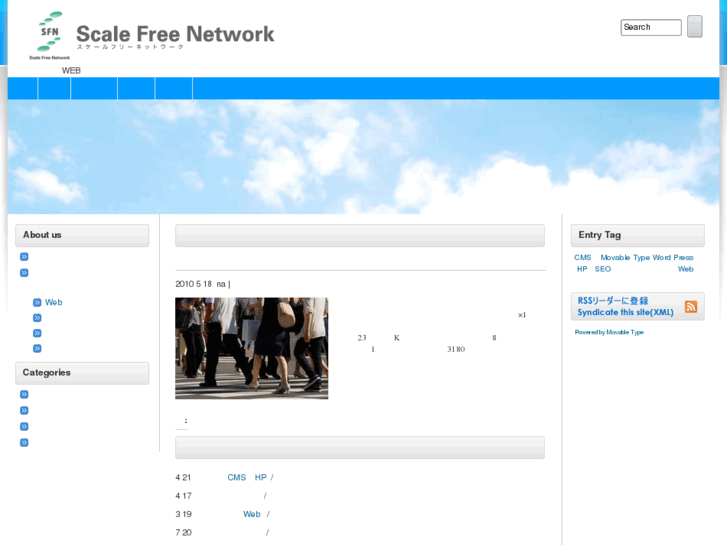Click Powered by Movable Type link
Image resolution: width=727 pixels, height=545 pixels.
(x=609, y=332)
